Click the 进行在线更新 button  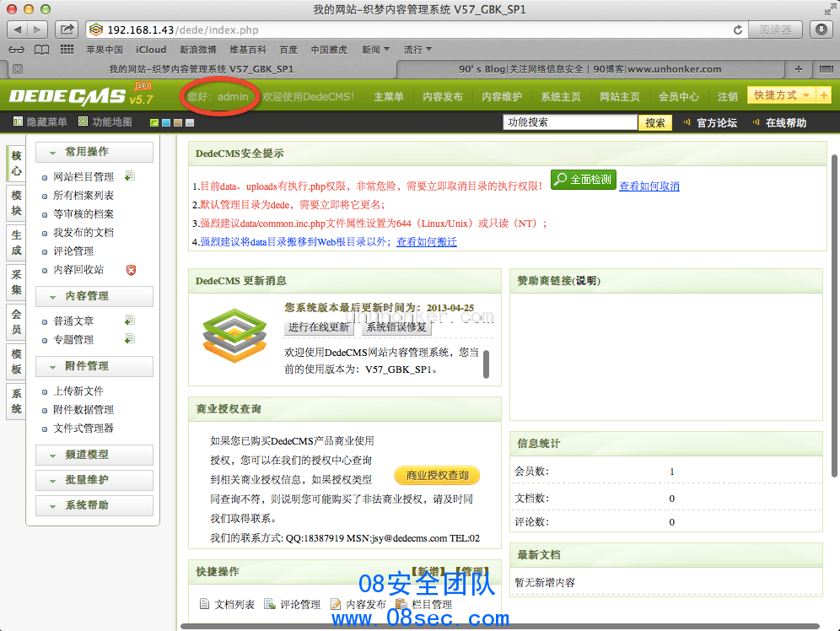[319, 326]
